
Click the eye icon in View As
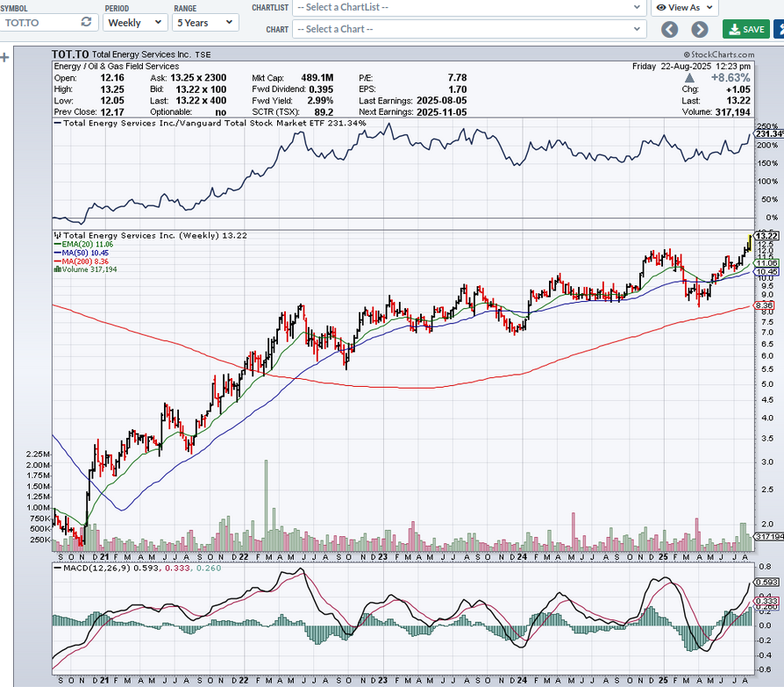660,7
